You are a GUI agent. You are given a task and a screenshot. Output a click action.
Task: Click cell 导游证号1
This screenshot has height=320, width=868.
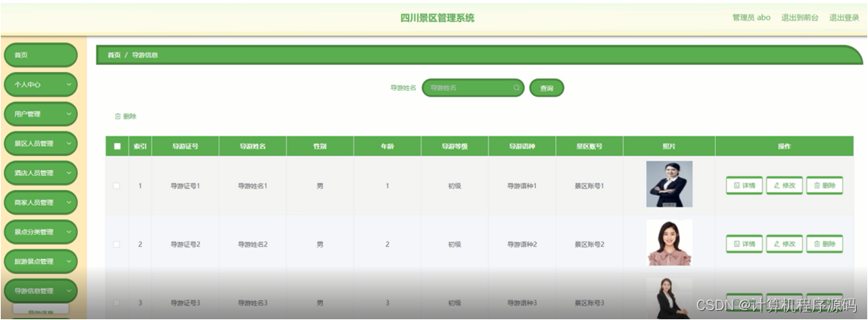point(185,186)
